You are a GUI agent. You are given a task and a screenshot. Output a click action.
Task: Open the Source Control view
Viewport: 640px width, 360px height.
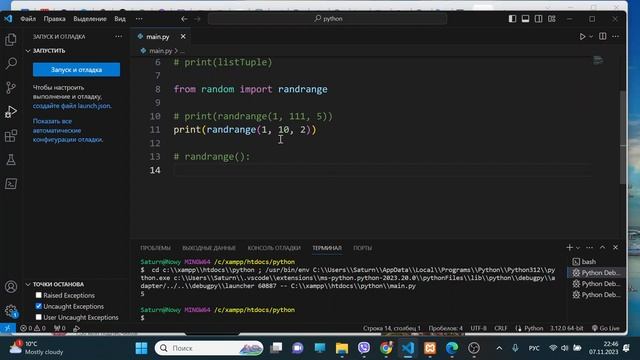coord(11,87)
